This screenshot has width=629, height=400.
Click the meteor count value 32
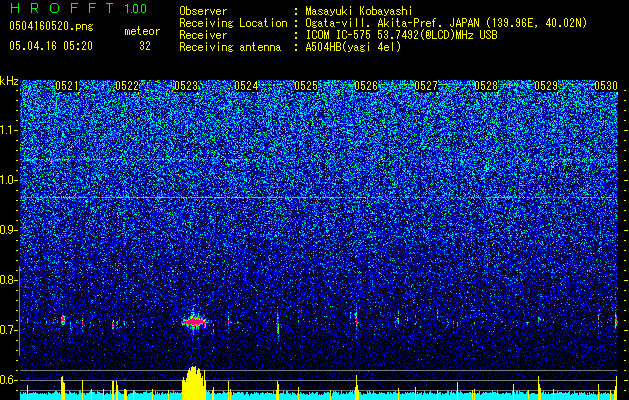click(145, 46)
